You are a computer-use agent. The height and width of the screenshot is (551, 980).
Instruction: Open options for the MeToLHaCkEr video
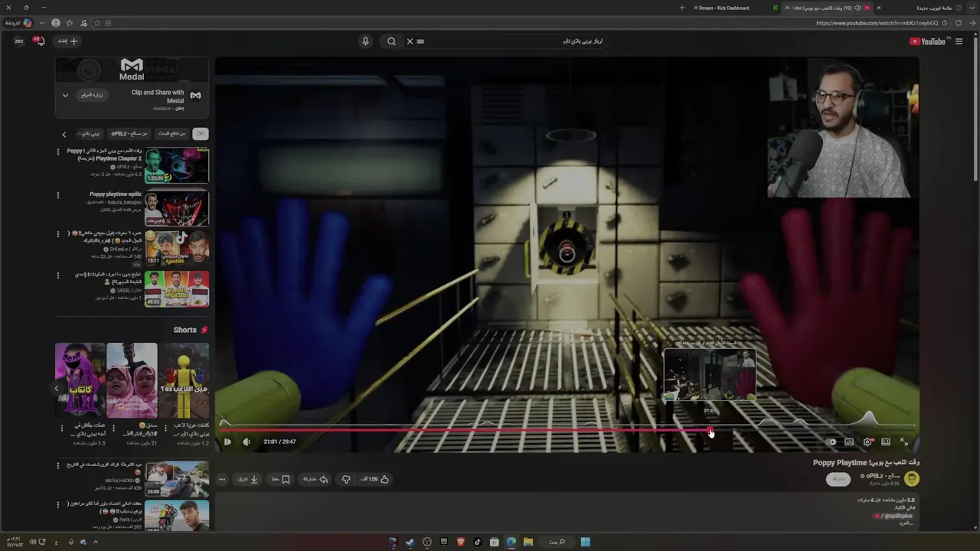(x=57, y=465)
